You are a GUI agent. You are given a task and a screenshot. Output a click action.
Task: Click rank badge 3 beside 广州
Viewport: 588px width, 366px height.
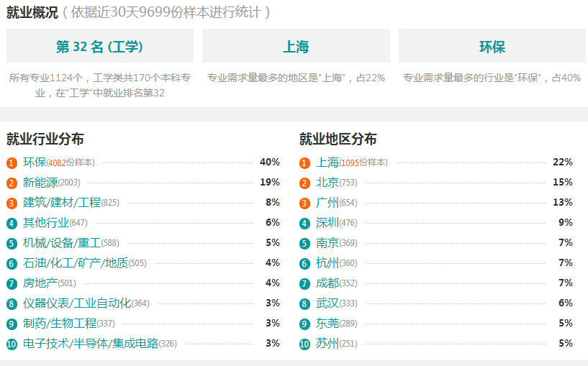click(x=304, y=203)
